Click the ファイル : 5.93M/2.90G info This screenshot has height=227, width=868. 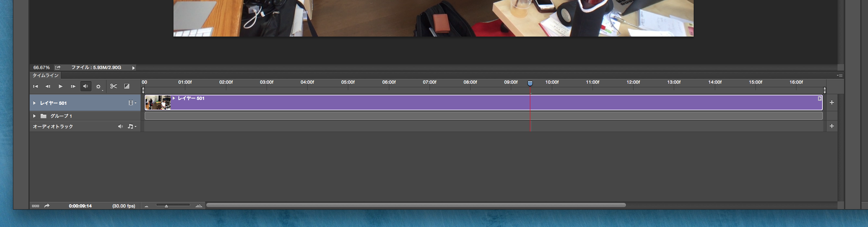click(96, 67)
